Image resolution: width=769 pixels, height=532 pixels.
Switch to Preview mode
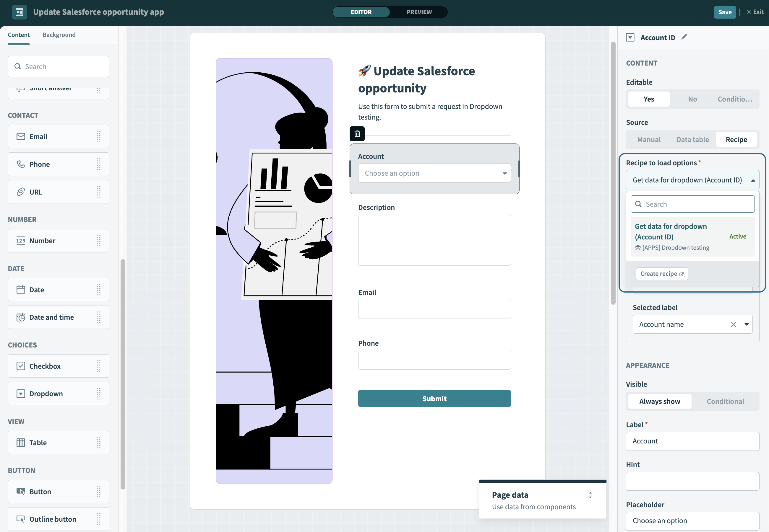[420, 12]
